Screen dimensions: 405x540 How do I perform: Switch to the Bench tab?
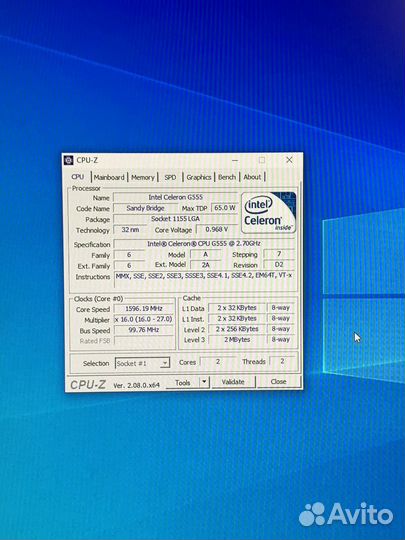point(227,177)
